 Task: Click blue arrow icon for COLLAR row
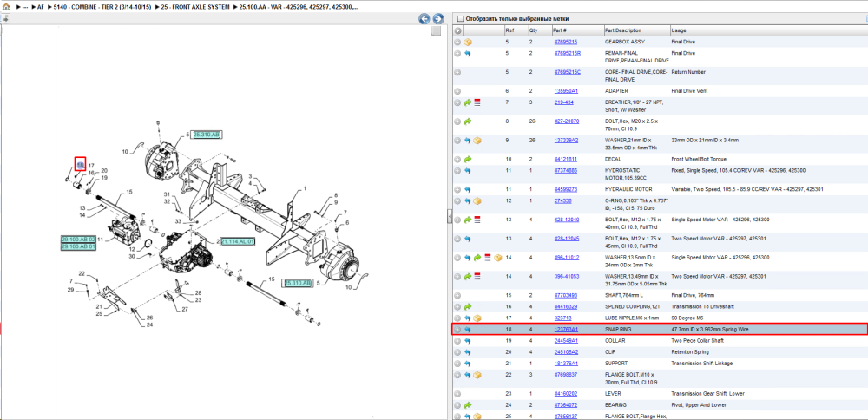(x=468, y=341)
